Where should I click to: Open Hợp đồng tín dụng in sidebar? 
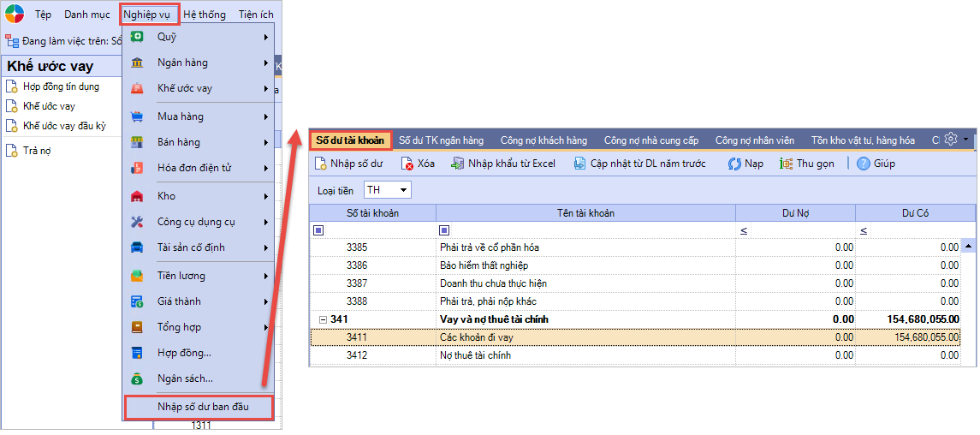click(x=60, y=86)
